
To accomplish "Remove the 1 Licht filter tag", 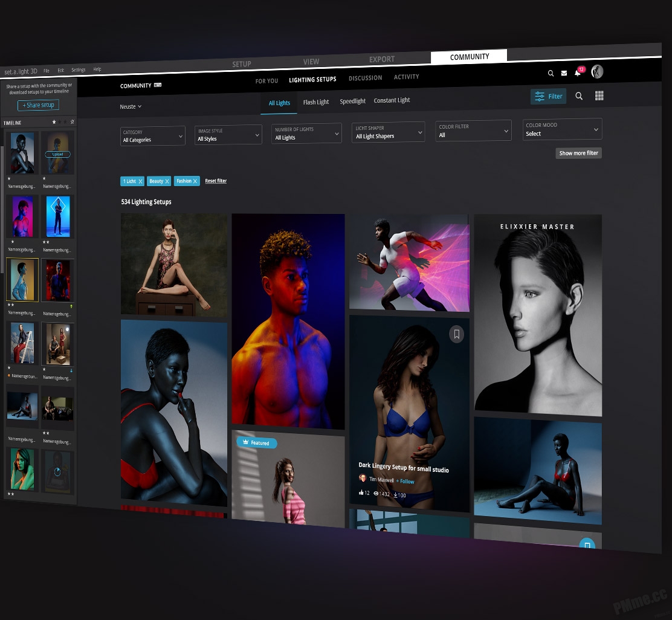I will (x=140, y=181).
